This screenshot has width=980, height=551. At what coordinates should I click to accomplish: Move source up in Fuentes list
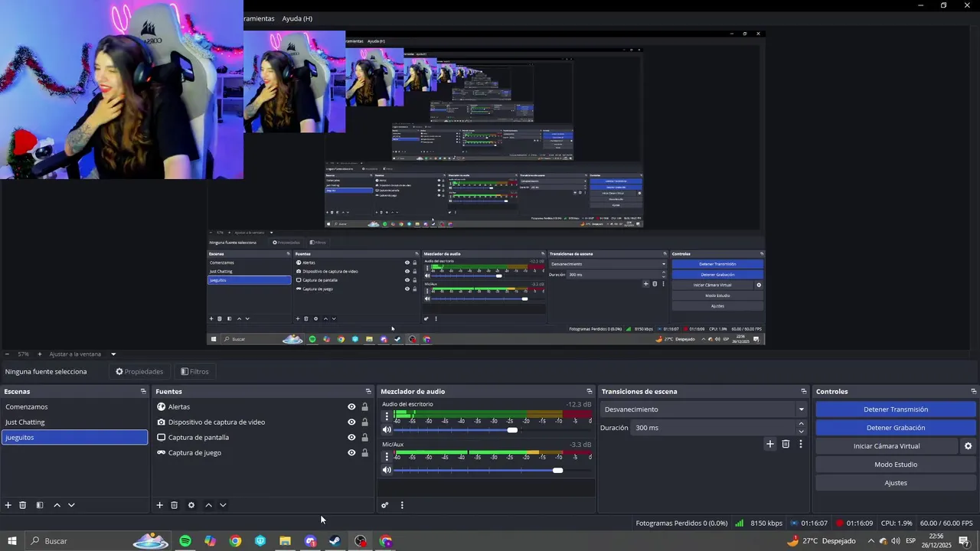point(208,505)
